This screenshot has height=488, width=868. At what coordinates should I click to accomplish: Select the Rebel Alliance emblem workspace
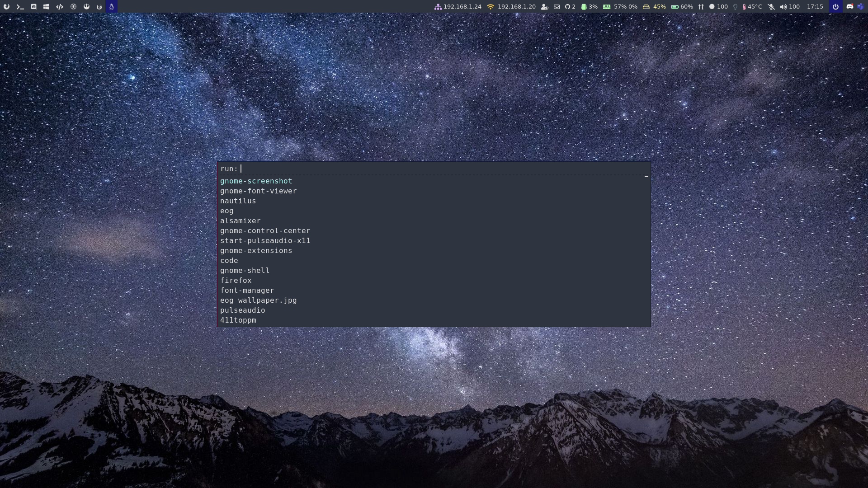(x=86, y=6)
